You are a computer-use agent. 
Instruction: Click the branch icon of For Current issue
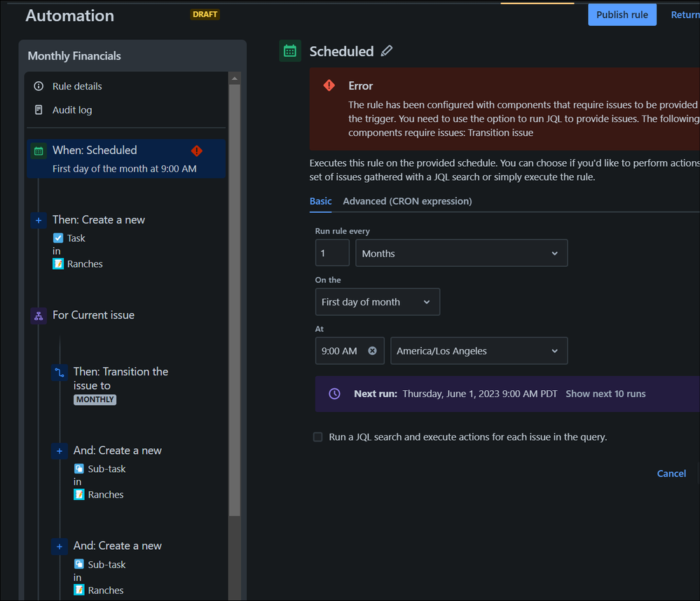click(39, 316)
